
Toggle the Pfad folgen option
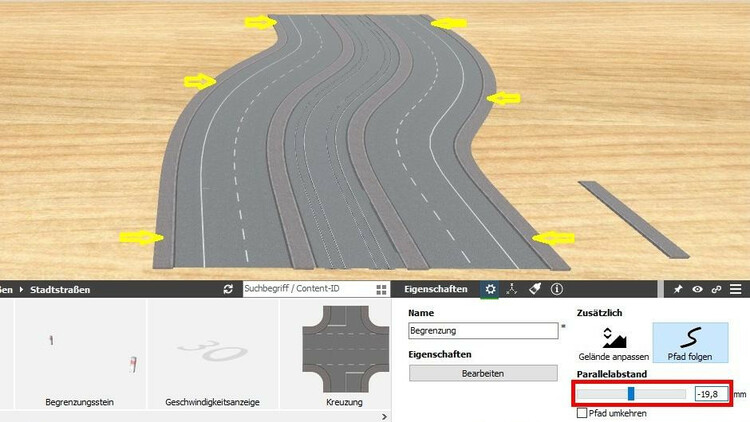point(690,343)
